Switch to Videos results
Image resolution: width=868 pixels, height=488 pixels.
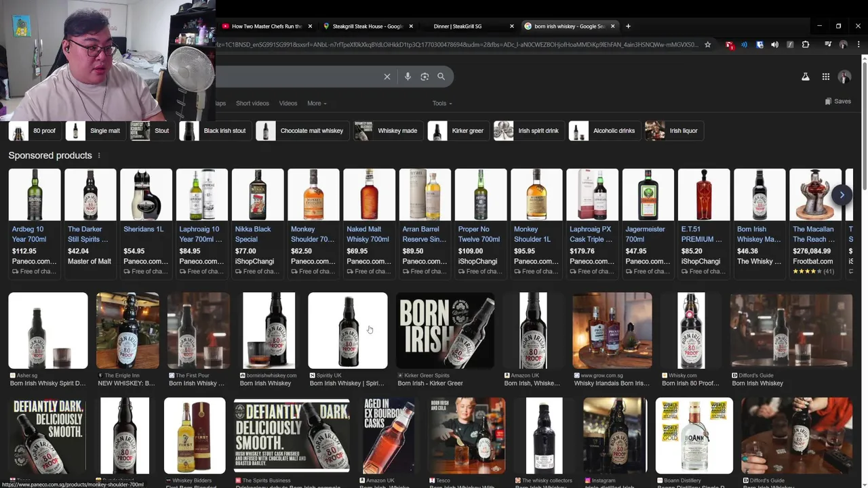288,104
